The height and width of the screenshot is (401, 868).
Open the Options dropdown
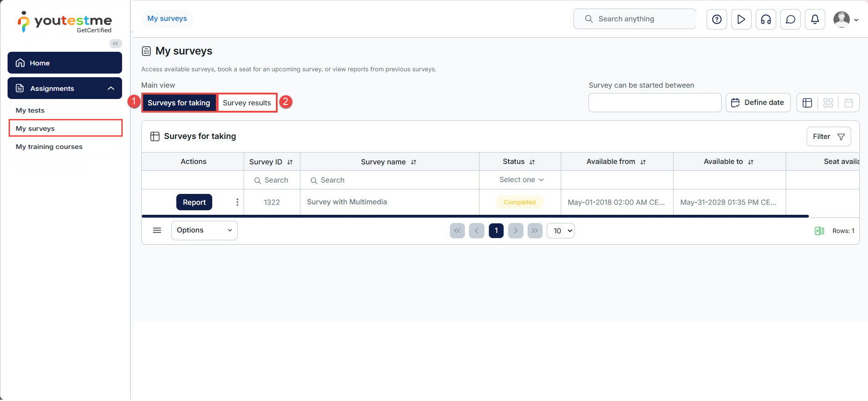point(204,230)
